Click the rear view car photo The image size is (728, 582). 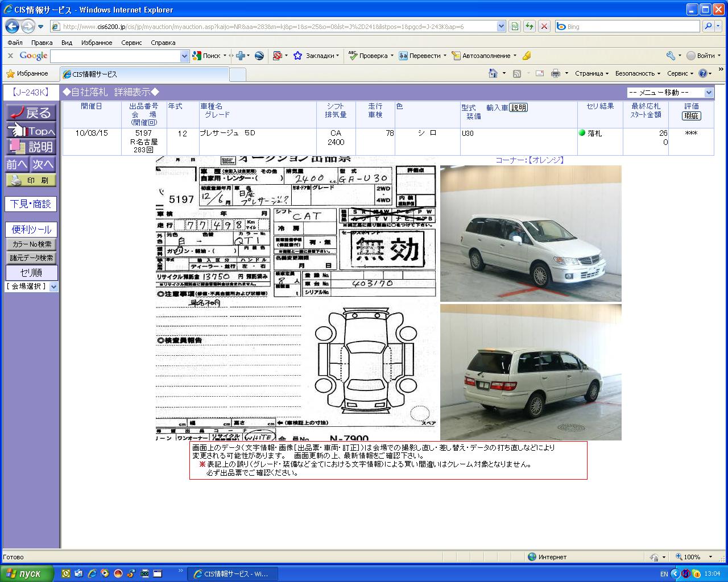[x=531, y=372]
